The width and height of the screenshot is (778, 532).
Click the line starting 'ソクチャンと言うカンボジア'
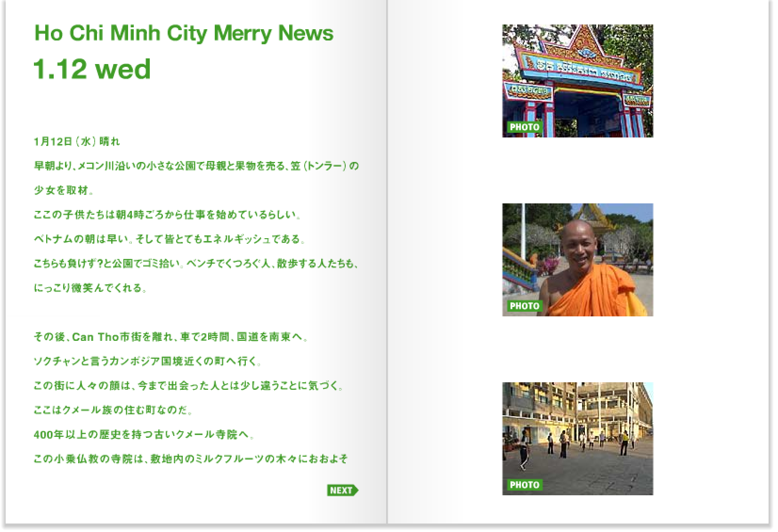click(x=147, y=362)
